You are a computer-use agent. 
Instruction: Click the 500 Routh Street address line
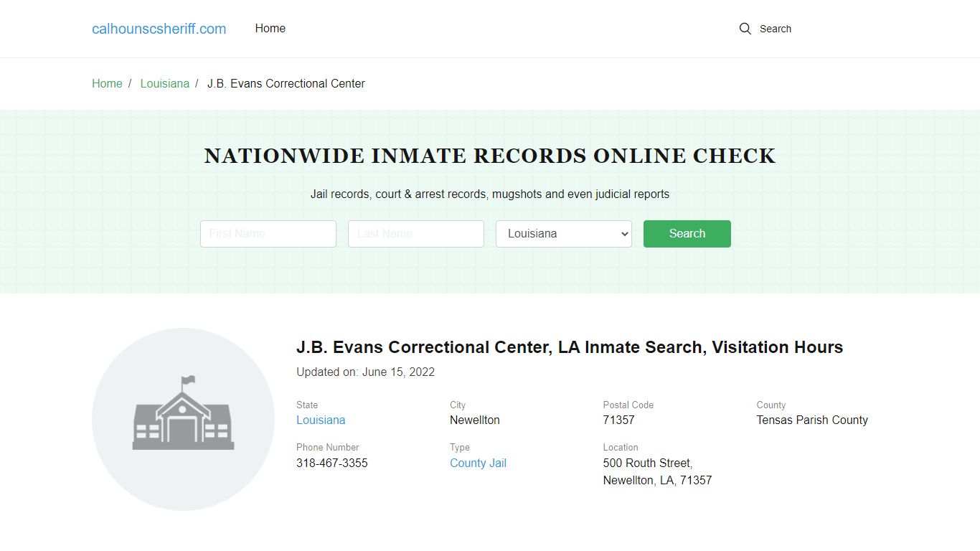648,463
